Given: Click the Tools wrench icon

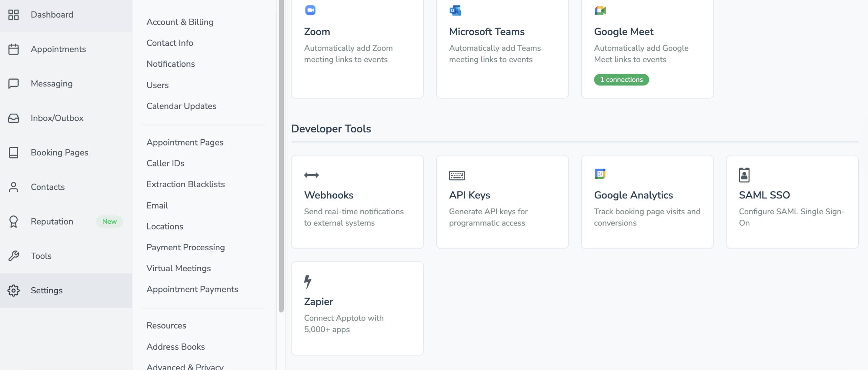Looking at the screenshot, I should (x=14, y=256).
